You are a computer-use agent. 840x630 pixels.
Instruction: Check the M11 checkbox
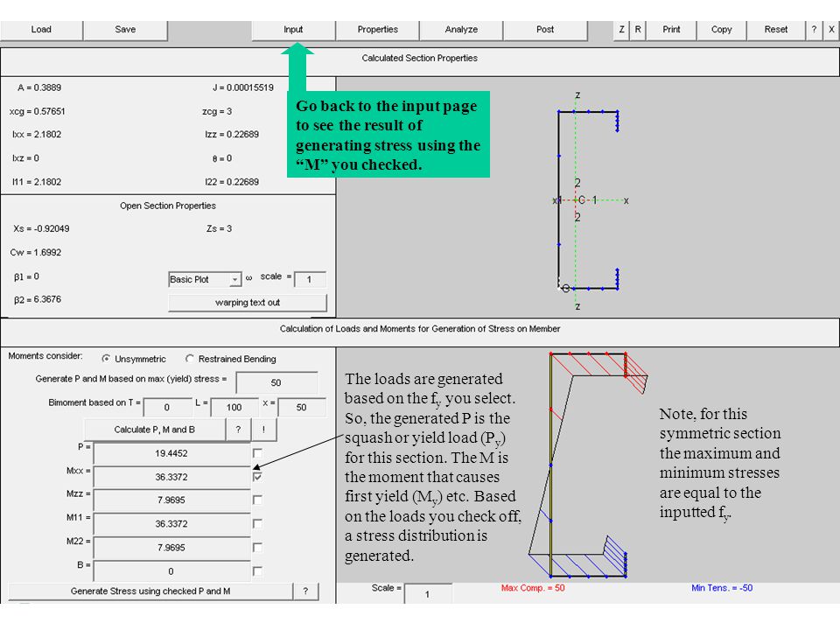point(257,523)
